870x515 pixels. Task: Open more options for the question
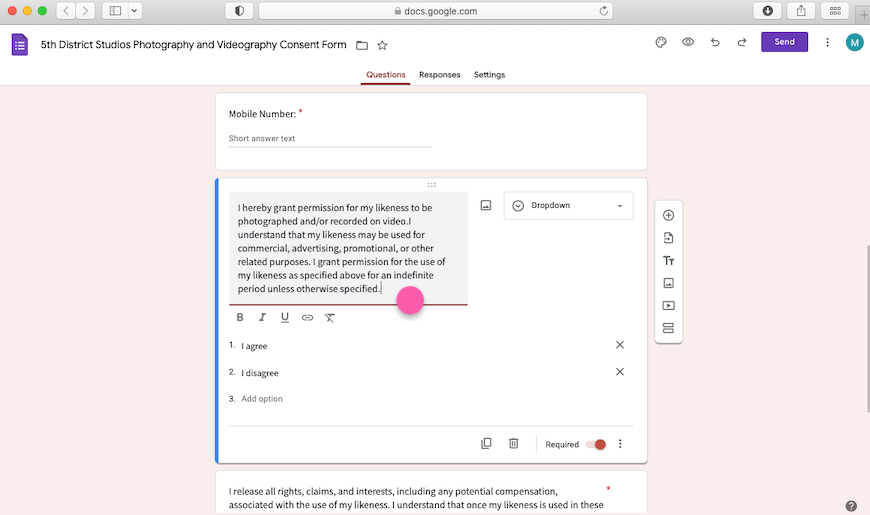pos(620,444)
